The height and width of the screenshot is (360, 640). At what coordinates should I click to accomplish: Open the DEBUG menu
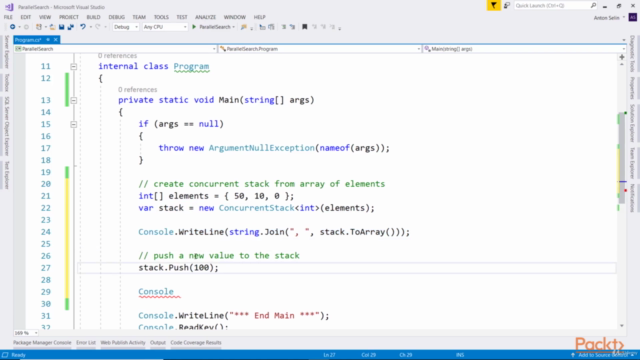[x=116, y=17]
